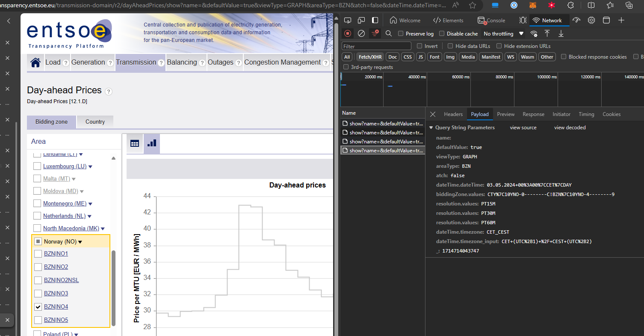This screenshot has height=336, width=644.
Task: Enable the Preserve log checkbox
Action: tap(401, 34)
